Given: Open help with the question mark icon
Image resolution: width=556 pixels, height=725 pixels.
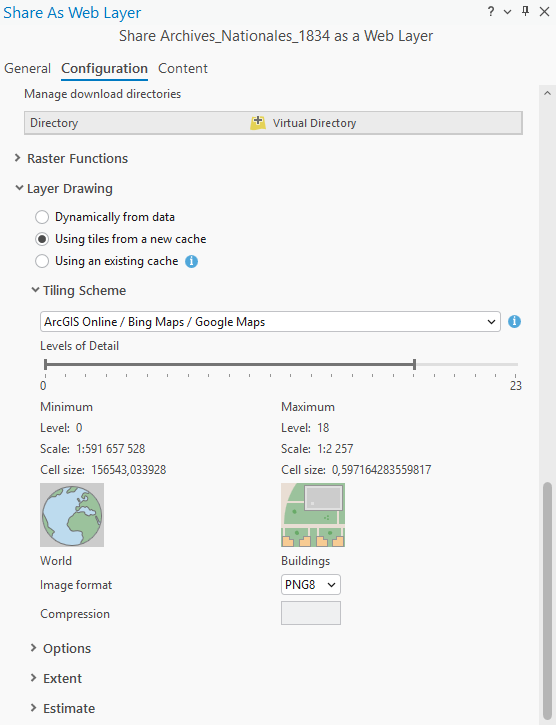Looking at the screenshot, I should (491, 12).
